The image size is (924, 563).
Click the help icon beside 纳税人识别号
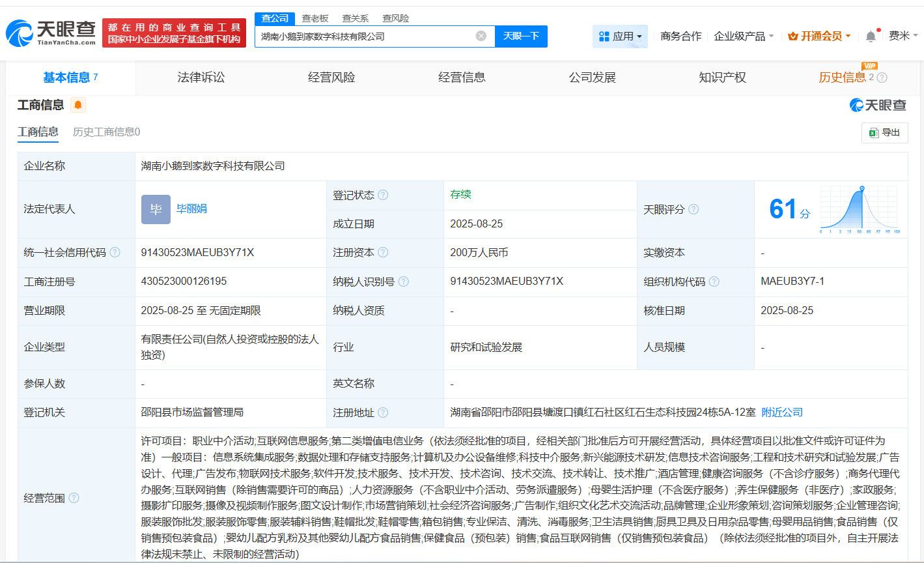coord(404,281)
